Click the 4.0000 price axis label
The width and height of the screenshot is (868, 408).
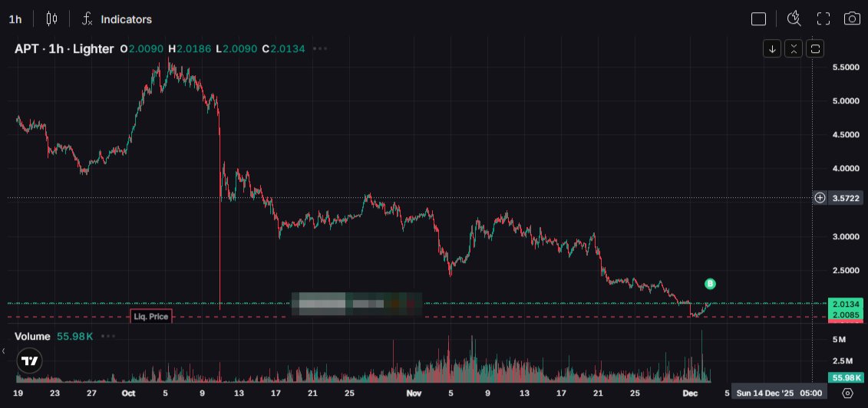click(846, 168)
